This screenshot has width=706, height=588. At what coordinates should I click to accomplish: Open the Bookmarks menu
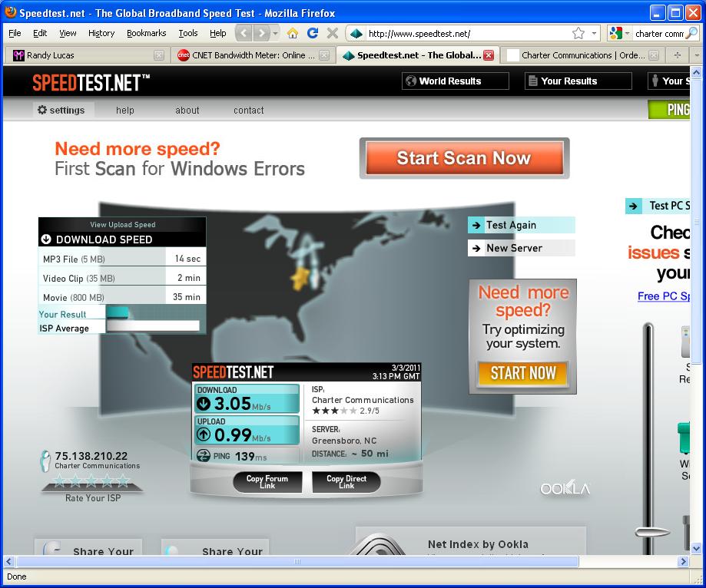point(146,33)
